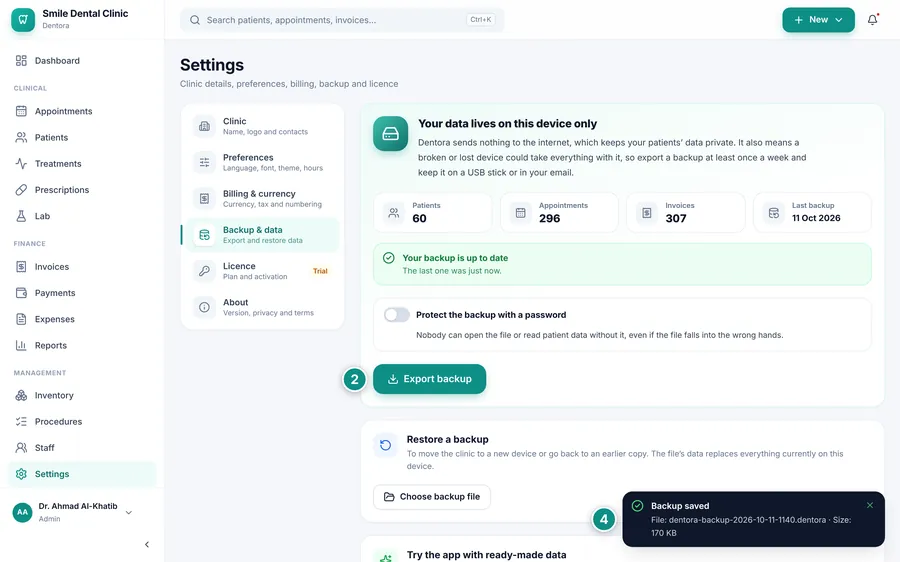Click the Ctrl+K shortcut hint

pyautogui.click(x=480, y=20)
